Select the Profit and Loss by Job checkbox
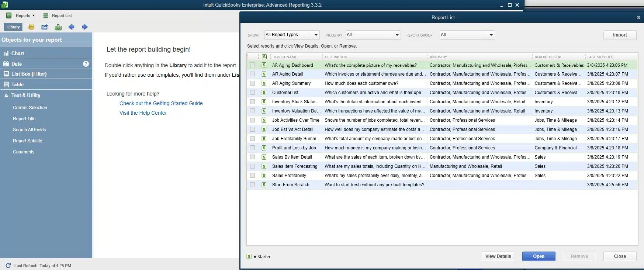The width and height of the screenshot is (644, 270). pos(252,148)
